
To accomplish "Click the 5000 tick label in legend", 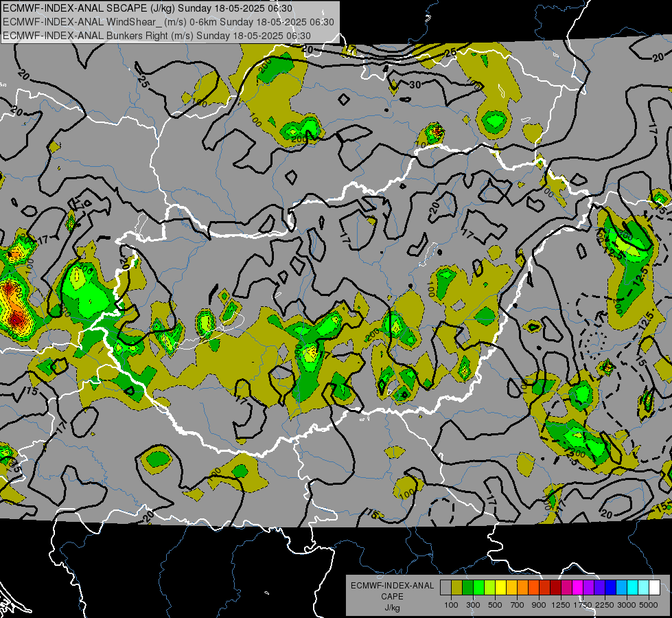I will 649,605.
